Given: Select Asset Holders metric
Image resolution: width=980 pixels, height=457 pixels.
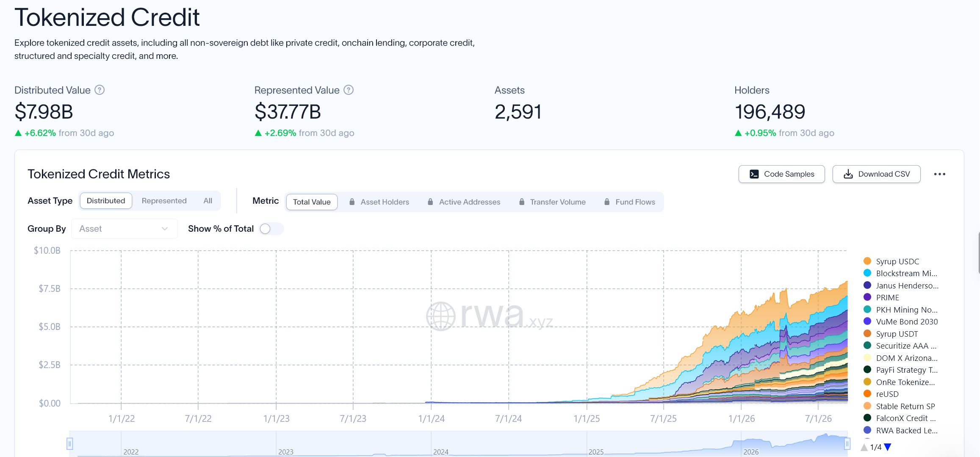Looking at the screenshot, I should 379,202.
